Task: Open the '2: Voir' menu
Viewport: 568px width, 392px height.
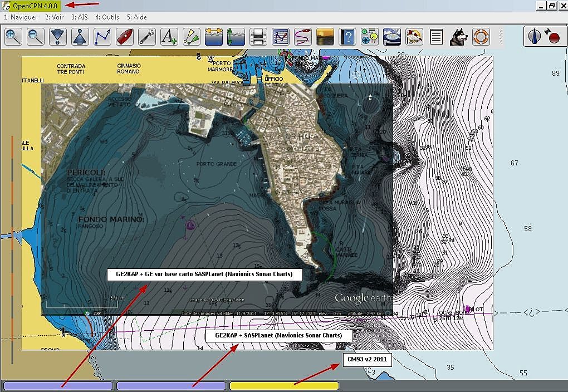Action: pyautogui.click(x=55, y=17)
